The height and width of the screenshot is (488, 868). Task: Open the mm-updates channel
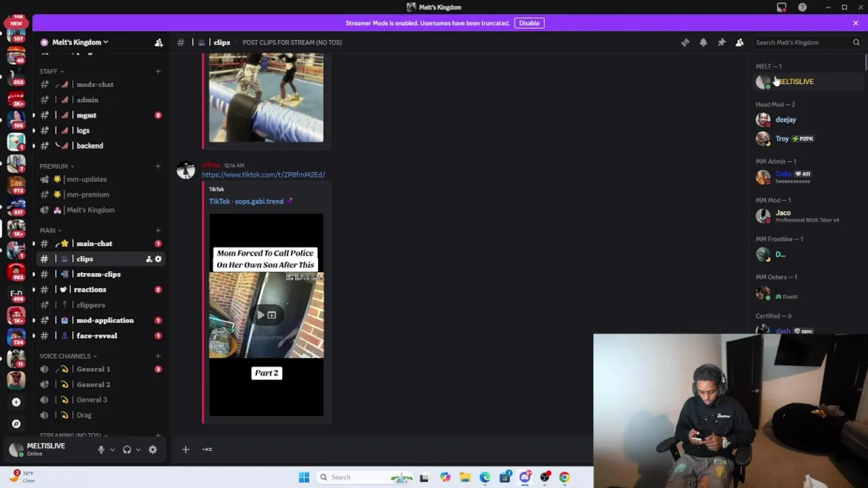[100, 179]
